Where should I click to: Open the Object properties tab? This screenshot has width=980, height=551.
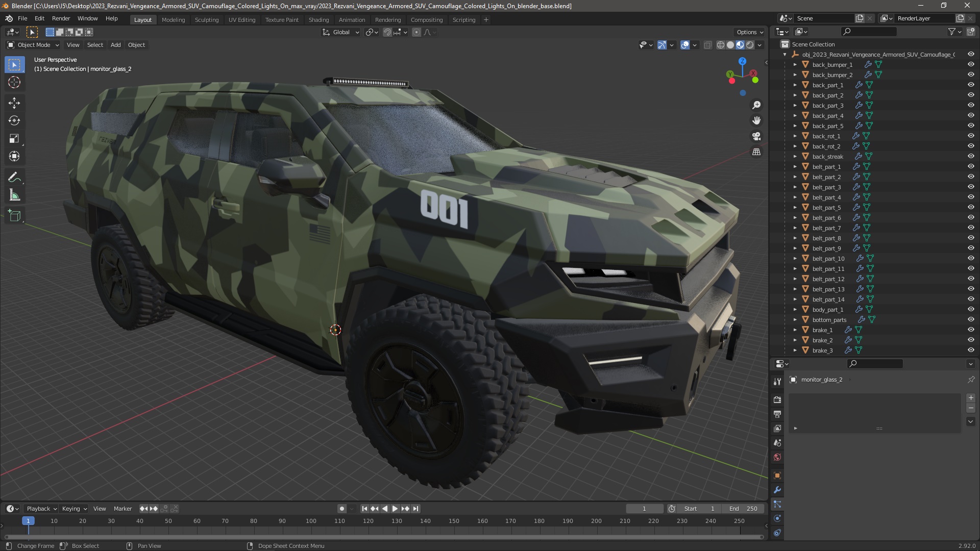[777, 475]
